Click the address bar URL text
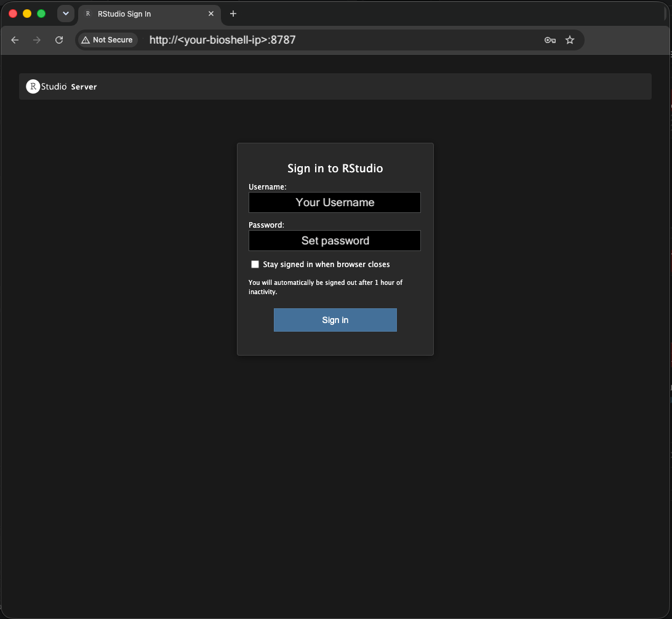The width and height of the screenshot is (672, 619). pyautogui.click(x=222, y=40)
